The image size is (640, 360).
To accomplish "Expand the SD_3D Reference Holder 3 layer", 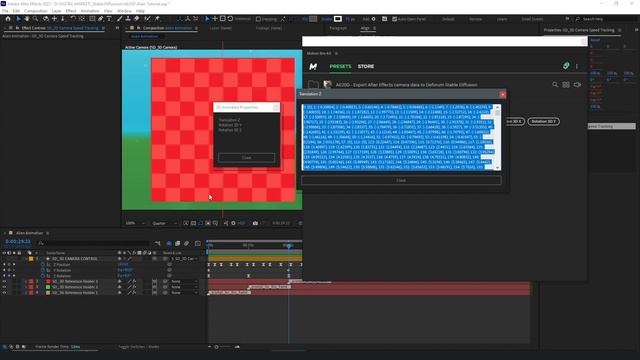I will (x=26, y=281).
